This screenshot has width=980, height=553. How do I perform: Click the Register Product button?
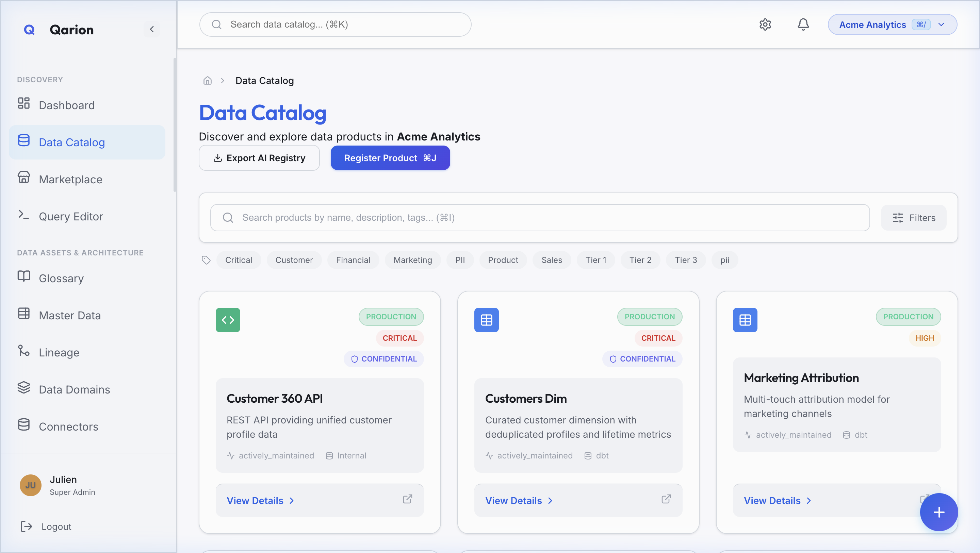[390, 158]
